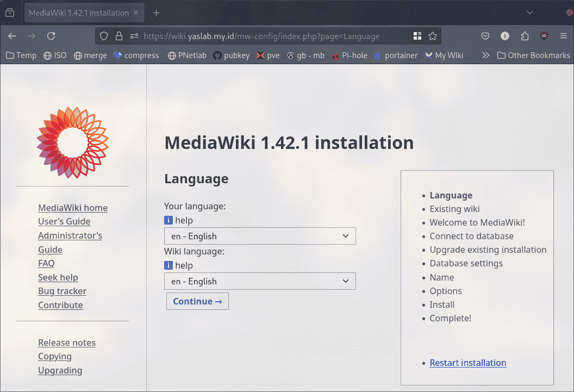Open the PNetlab bookmark
The image size is (574, 392).
187,55
